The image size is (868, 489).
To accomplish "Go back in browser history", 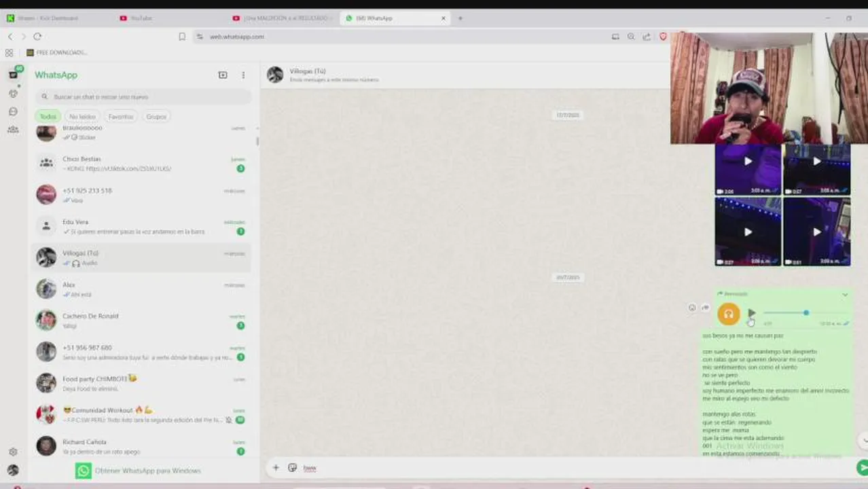I will coord(10,37).
